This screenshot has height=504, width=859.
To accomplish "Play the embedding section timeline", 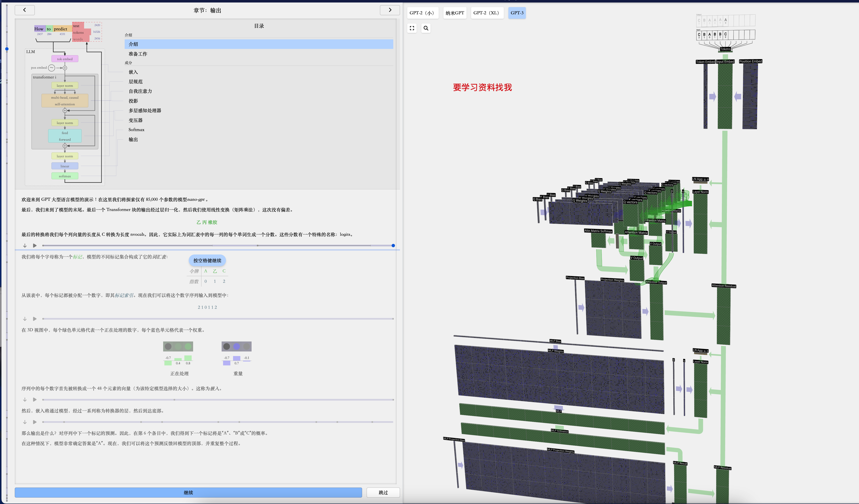I will click(x=35, y=399).
